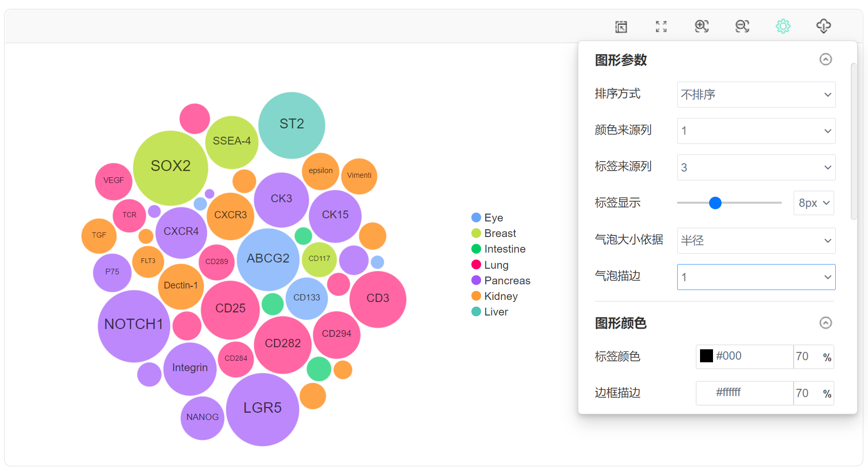This screenshot has height=473, width=868.
Task: Open the 标签来源列 dropdown
Action: tap(756, 167)
